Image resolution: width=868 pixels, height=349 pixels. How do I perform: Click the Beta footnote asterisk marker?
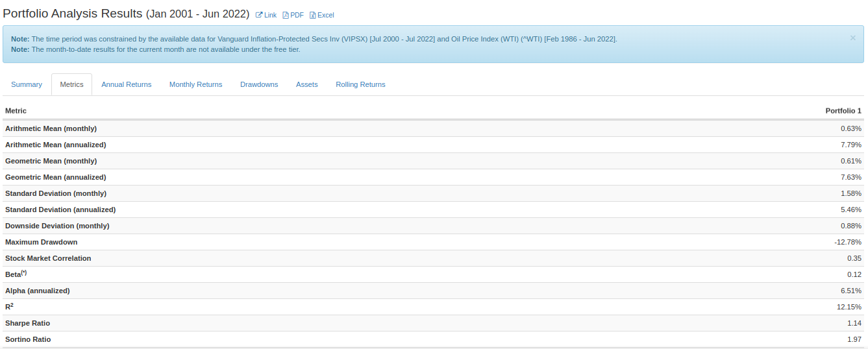coord(24,272)
